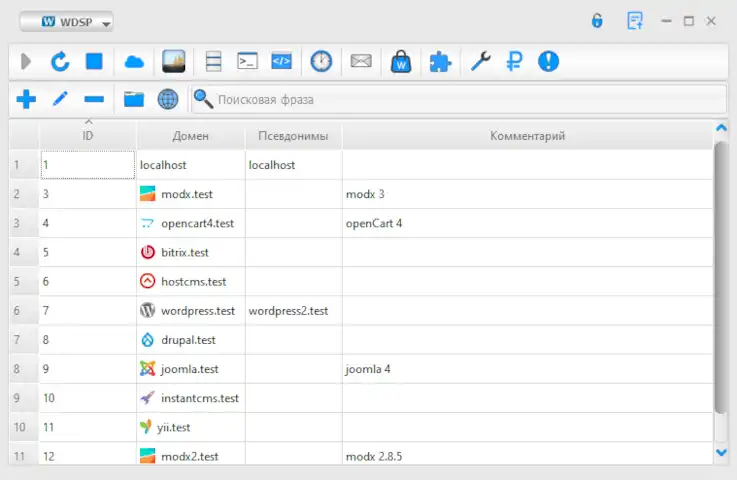This screenshot has width=737, height=480.
Task: Click the blue lock icon
Action: pos(597,21)
